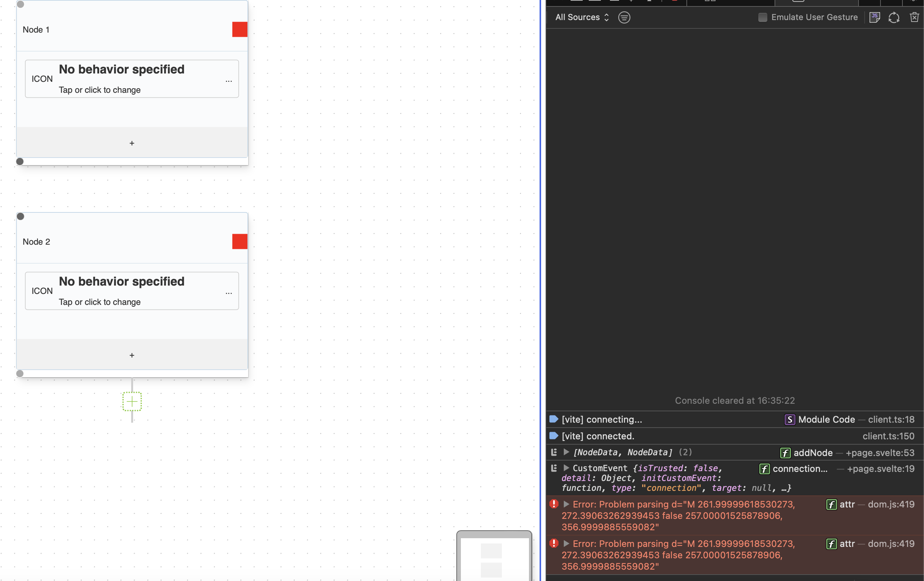The width and height of the screenshot is (924, 581).
Task: Clear the console with the trash icon
Action: coord(915,17)
